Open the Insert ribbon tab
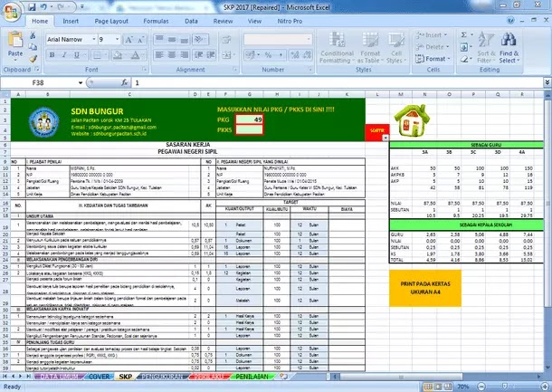The image size is (552, 392). (71, 21)
